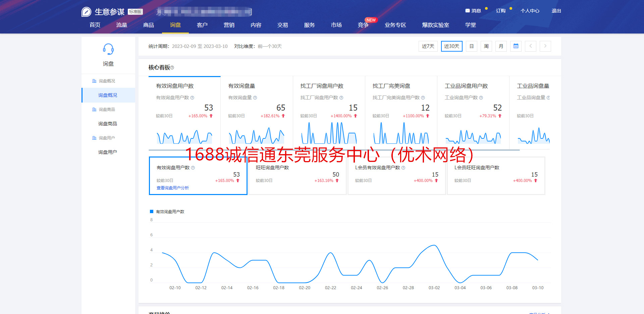Select the 近30天 time range option
The image size is (644, 314).
point(451,46)
